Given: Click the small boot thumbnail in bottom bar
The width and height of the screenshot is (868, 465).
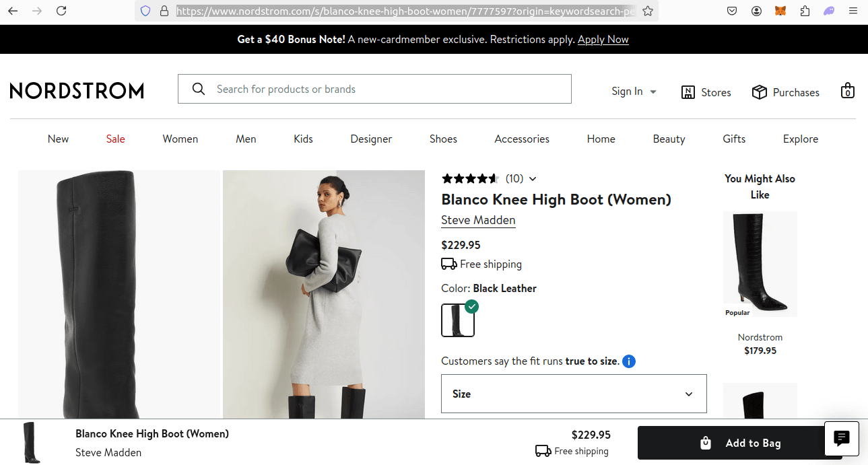Looking at the screenshot, I should click(x=31, y=442).
